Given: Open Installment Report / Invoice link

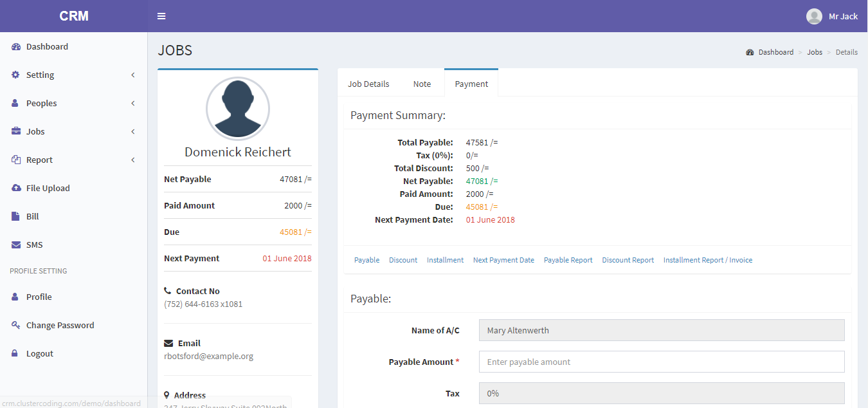Looking at the screenshot, I should point(708,261).
